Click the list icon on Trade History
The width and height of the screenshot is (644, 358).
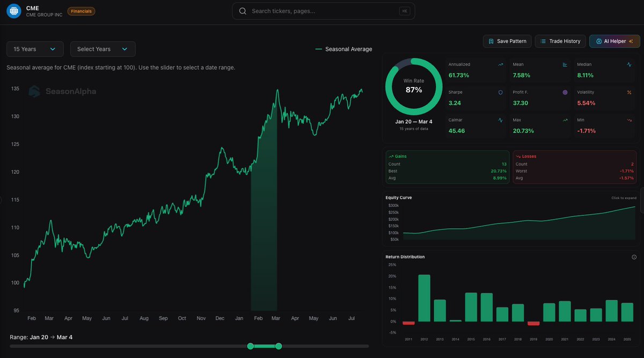click(543, 41)
